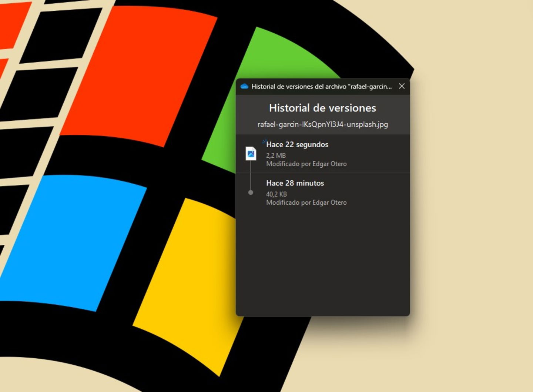
Task: Click the '40,2 KB' size text
Action: [276, 194]
